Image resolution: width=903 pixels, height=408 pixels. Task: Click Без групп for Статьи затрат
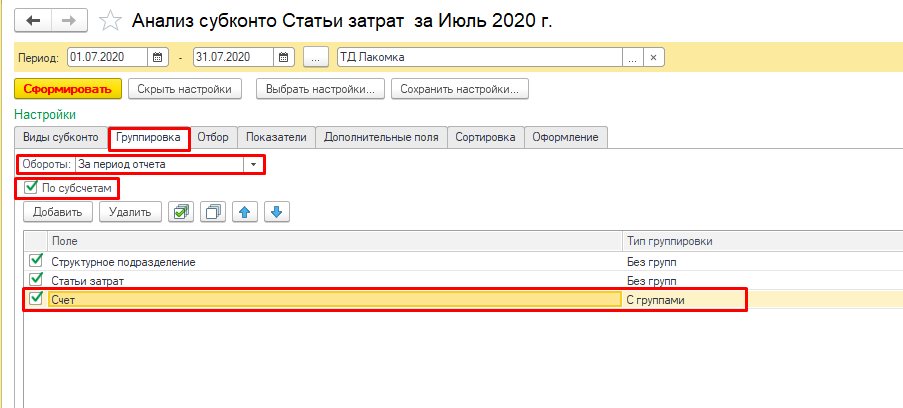click(x=652, y=281)
